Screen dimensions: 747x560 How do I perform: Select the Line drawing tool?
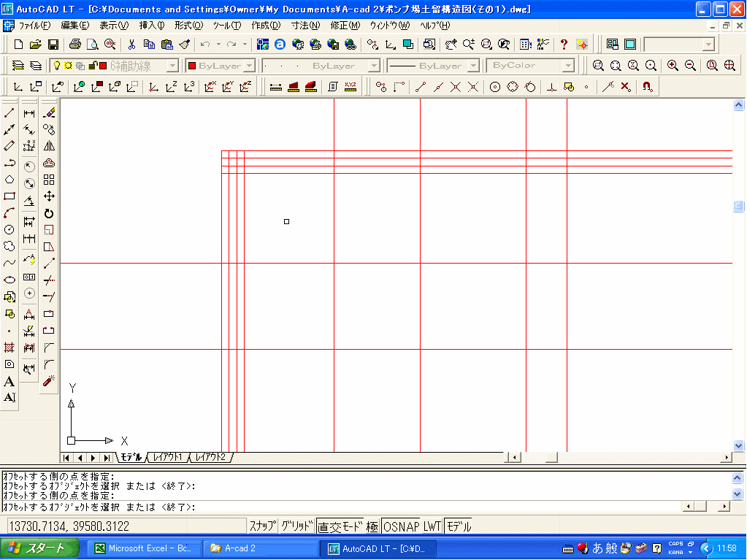pyautogui.click(x=9, y=113)
